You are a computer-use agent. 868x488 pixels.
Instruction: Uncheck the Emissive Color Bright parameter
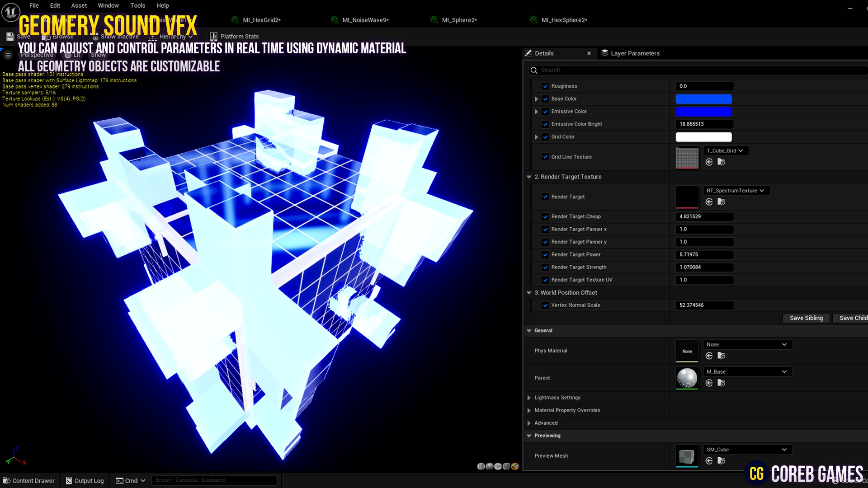coord(546,124)
